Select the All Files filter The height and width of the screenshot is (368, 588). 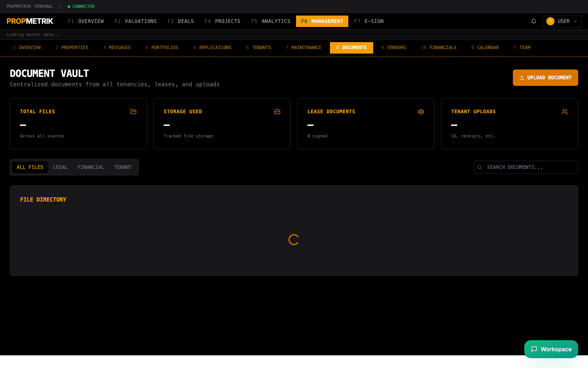coord(30,167)
